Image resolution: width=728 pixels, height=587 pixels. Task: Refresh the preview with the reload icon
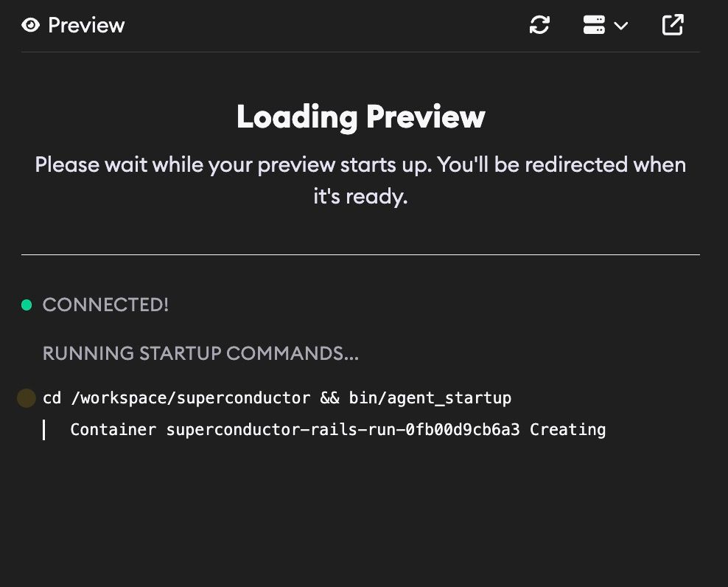tap(539, 24)
